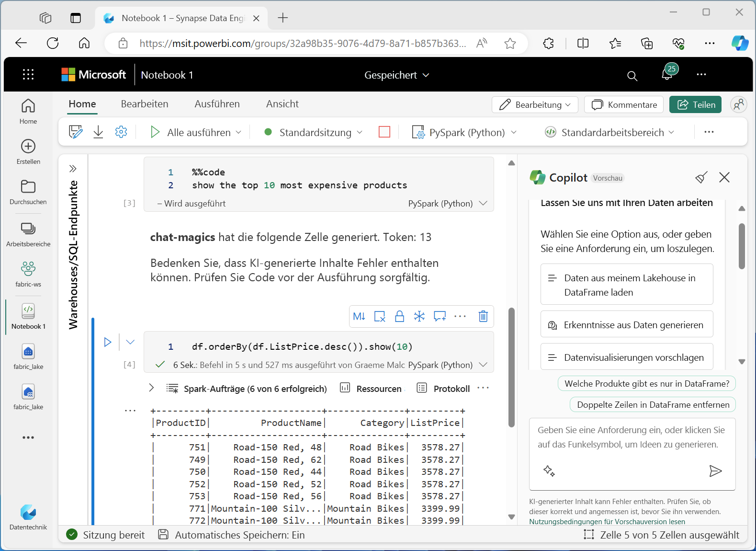The width and height of the screenshot is (756, 551).
Task: Open Nutzungsbedingungen für Vorschauversion link
Action: [x=607, y=522]
